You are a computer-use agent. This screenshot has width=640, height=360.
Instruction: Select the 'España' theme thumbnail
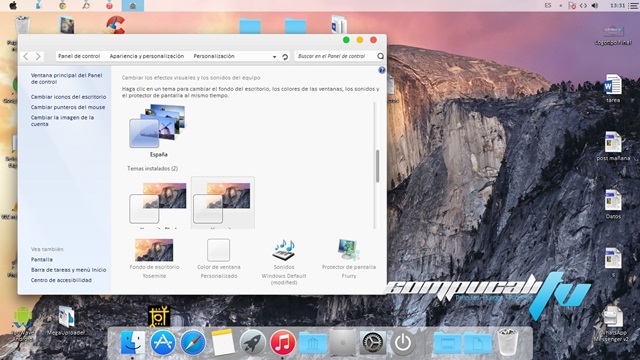[x=158, y=130]
